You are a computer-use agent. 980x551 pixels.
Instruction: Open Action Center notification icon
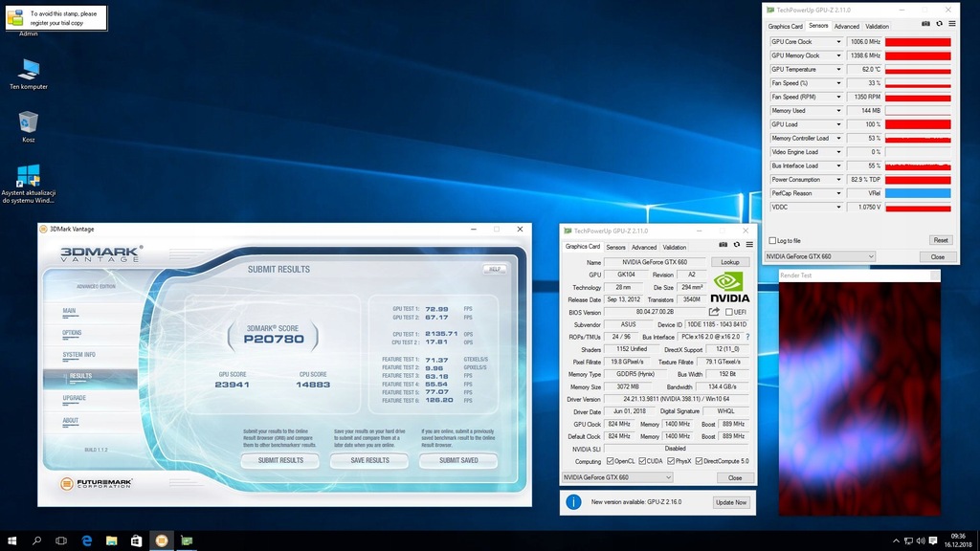933,541
